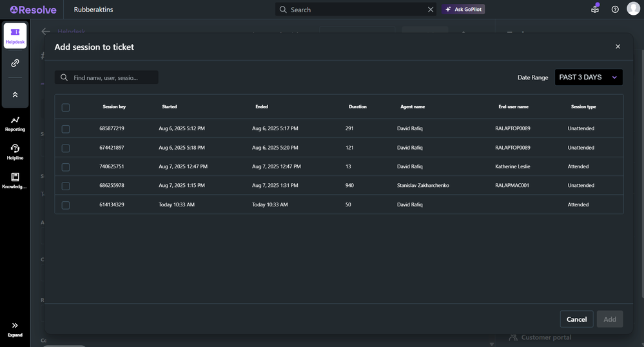Tick the checkbox for session 614134329
The image size is (644, 347).
[x=66, y=205]
